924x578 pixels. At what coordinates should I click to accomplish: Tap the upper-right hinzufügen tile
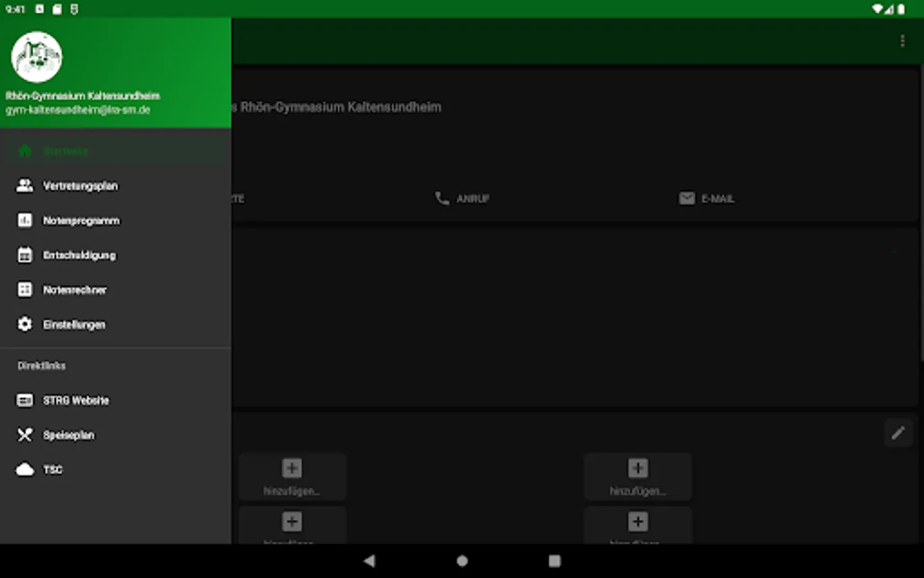tap(638, 477)
